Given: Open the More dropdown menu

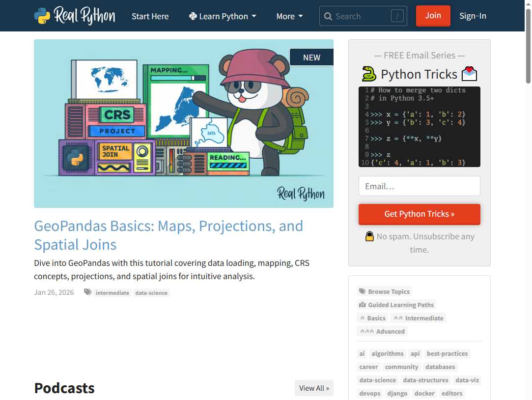Looking at the screenshot, I should point(289,16).
